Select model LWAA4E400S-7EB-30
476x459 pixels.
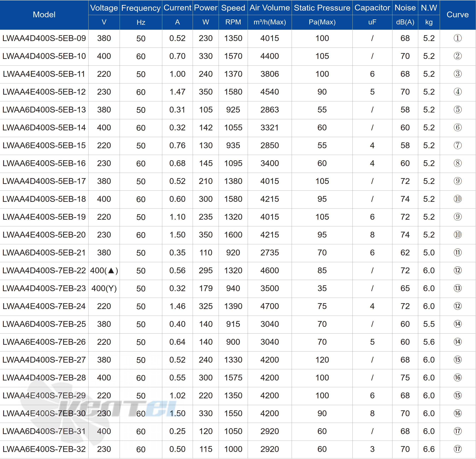(x=44, y=413)
